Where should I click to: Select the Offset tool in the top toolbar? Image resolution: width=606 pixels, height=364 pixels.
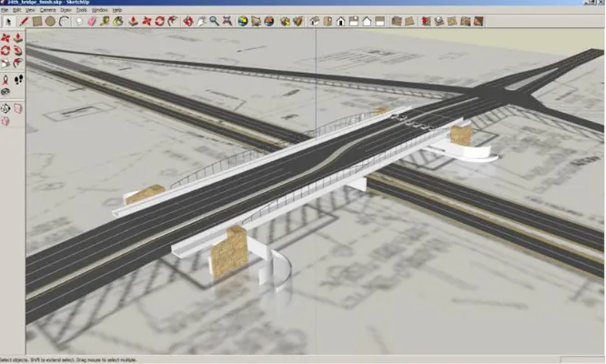pos(173,22)
